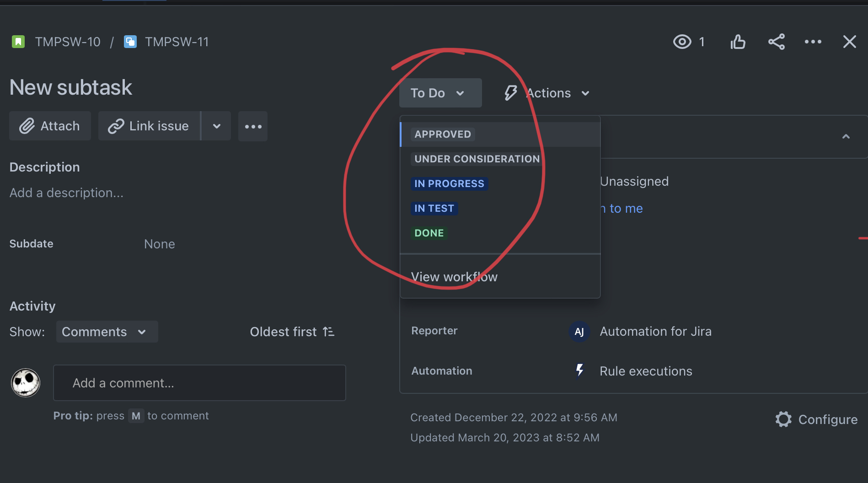Open View workflow
The height and width of the screenshot is (483, 868).
[454, 276]
